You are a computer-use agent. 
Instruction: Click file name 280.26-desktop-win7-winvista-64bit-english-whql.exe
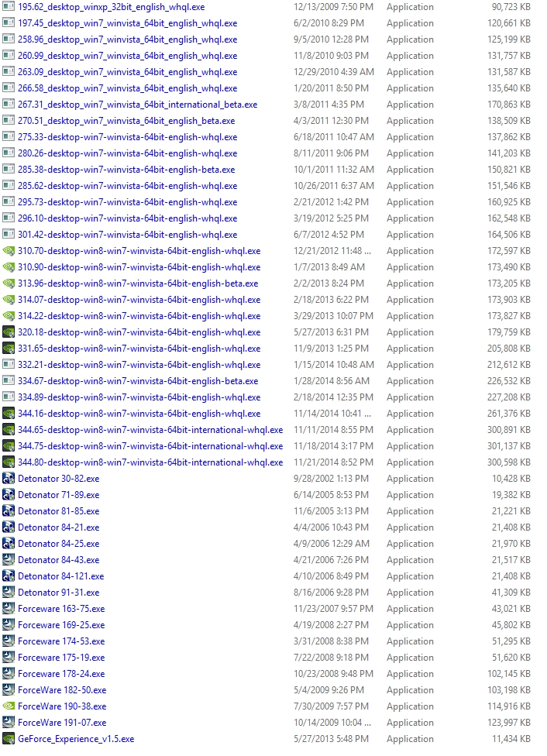tap(127, 153)
